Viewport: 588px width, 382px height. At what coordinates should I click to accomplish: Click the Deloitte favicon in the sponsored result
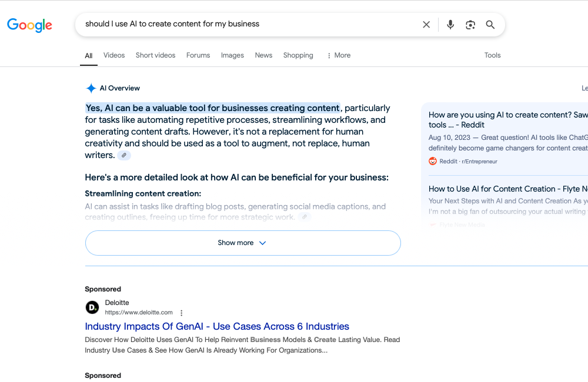(x=92, y=308)
